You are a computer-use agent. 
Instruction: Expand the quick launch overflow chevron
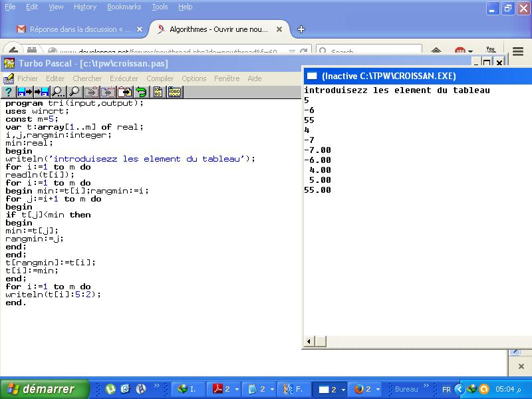tap(156, 386)
